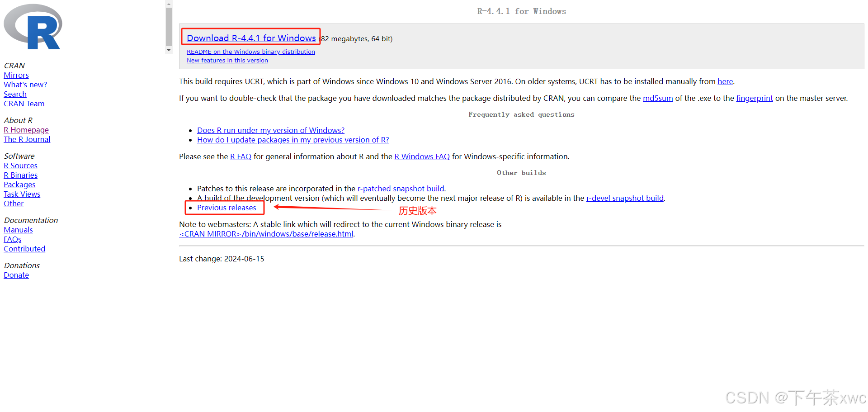Open the Donate page

click(16, 275)
